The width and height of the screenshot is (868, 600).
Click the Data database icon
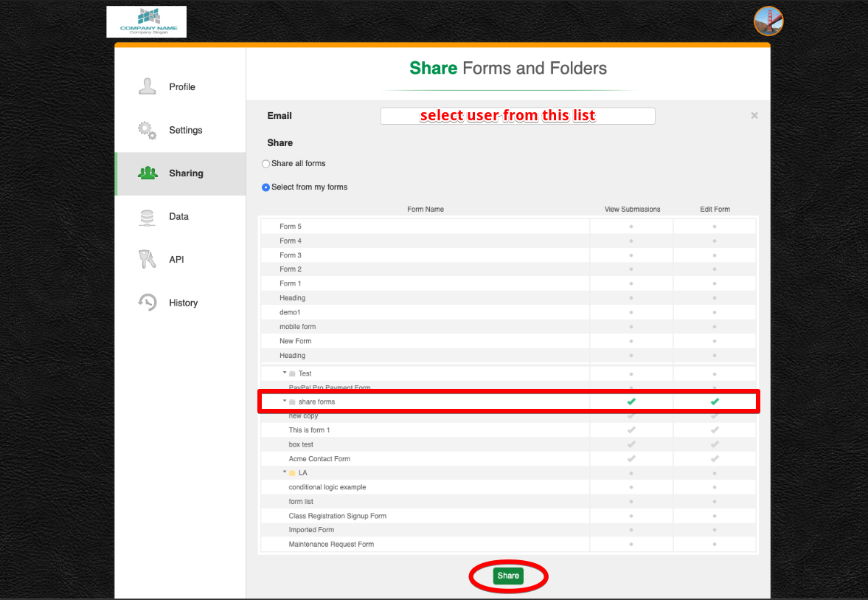tap(147, 217)
